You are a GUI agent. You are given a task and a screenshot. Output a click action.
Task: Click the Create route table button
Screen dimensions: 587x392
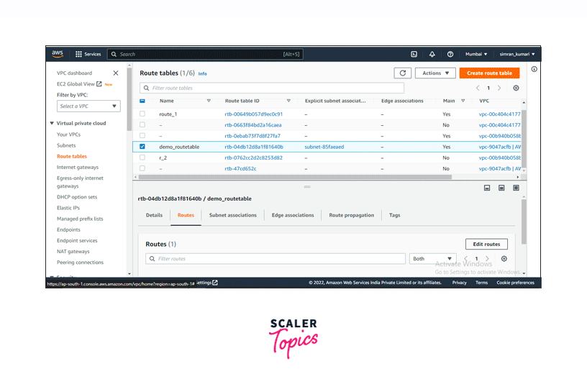pos(489,73)
